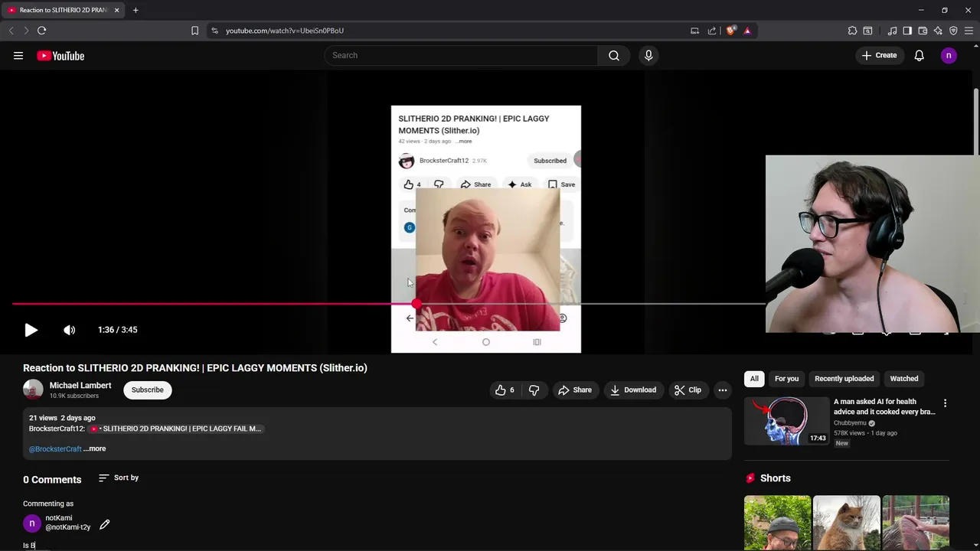Select the 'Reaction to SLITHERIO 2D PRAN' tab
The image size is (980, 551).
(63, 10)
